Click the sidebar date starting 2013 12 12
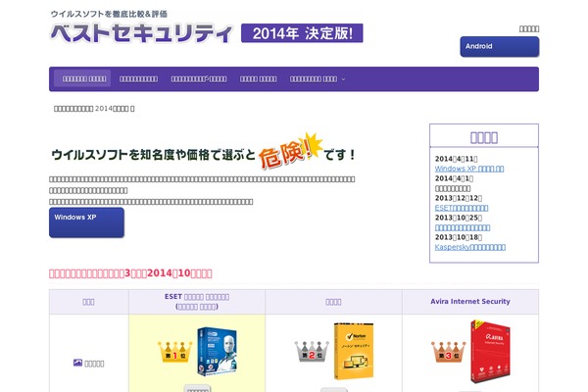Viewport: 588px width, 392px height. 459,198
